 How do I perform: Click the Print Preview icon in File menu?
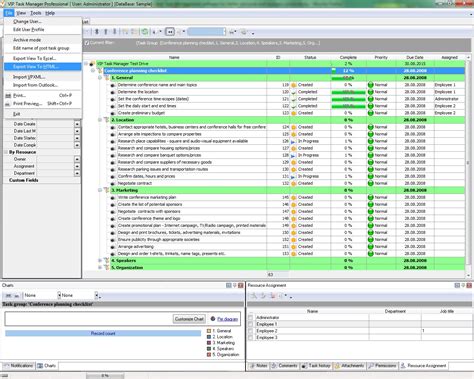[x=8, y=104]
